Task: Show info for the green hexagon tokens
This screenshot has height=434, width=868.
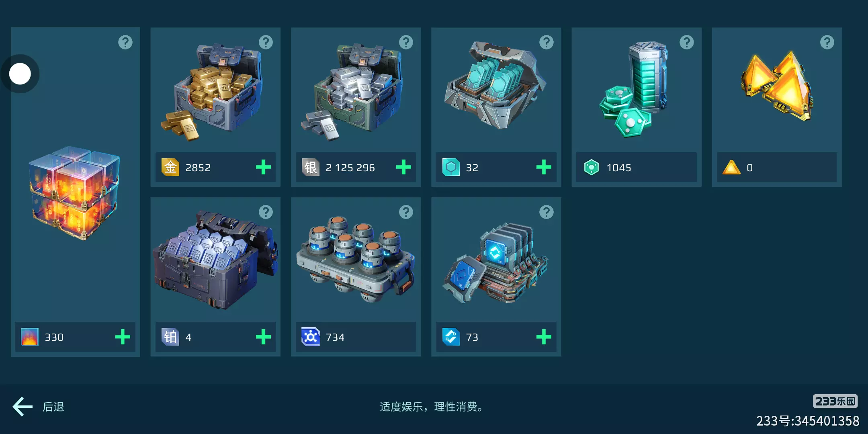Action: pyautogui.click(x=687, y=42)
